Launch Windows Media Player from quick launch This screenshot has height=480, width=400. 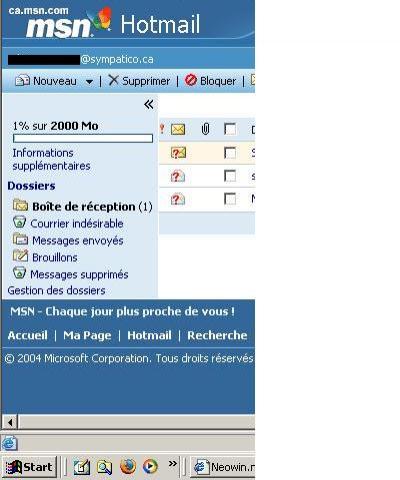click(x=150, y=466)
